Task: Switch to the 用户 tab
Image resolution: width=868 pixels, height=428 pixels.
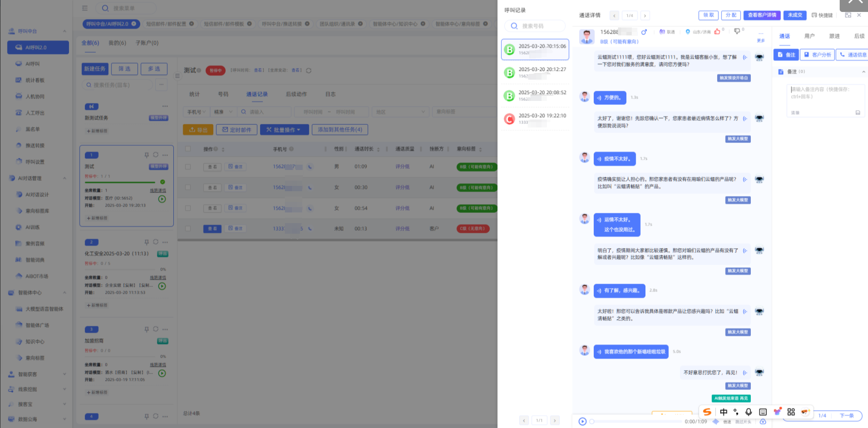Action: (809, 36)
